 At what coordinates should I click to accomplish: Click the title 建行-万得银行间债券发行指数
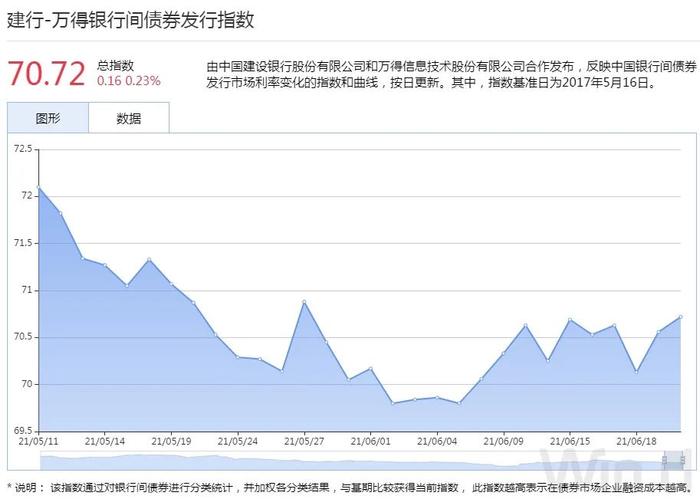coord(131,20)
